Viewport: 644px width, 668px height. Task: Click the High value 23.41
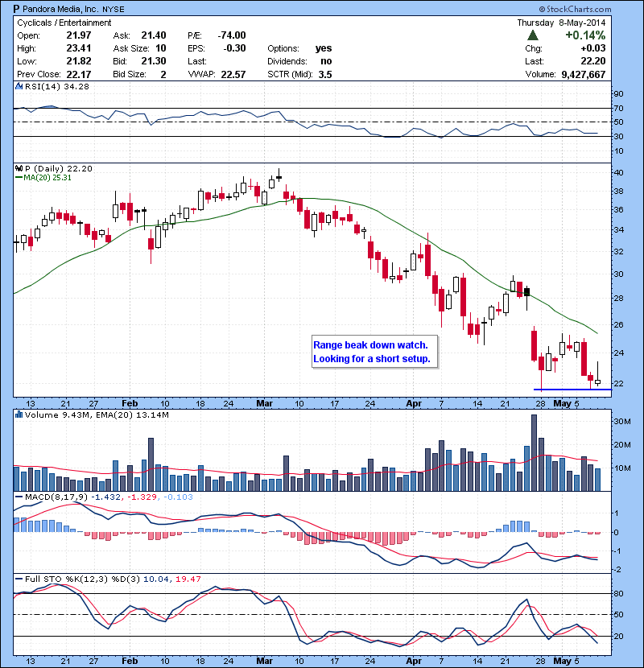79,48
